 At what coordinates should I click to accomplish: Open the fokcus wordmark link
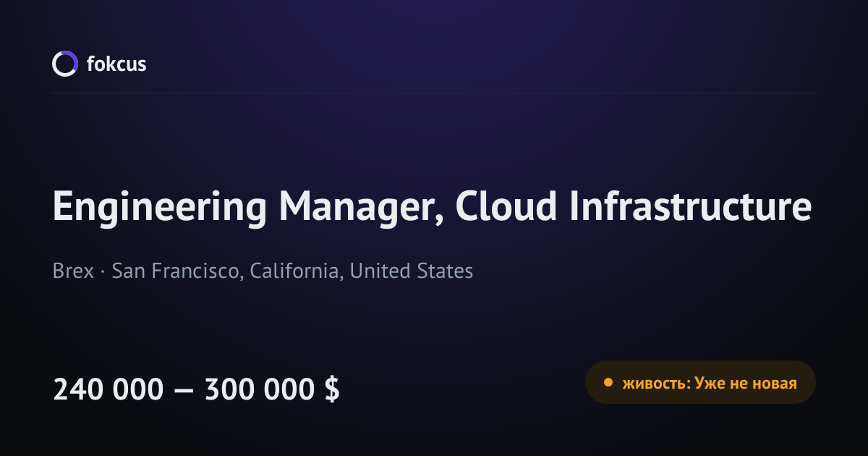click(x=116, y=64)
